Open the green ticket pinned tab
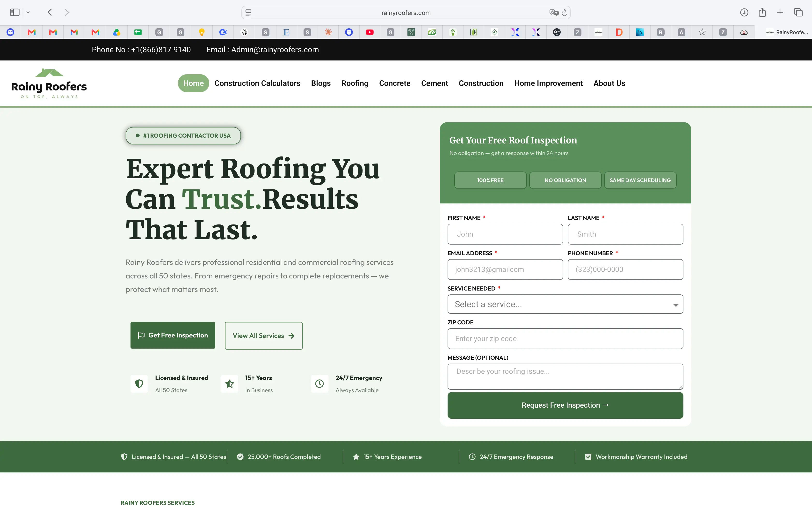 click(x=138, y=32)
